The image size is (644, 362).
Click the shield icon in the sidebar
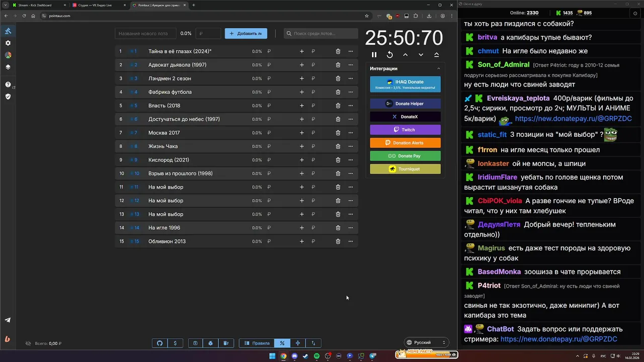(8, 97)
